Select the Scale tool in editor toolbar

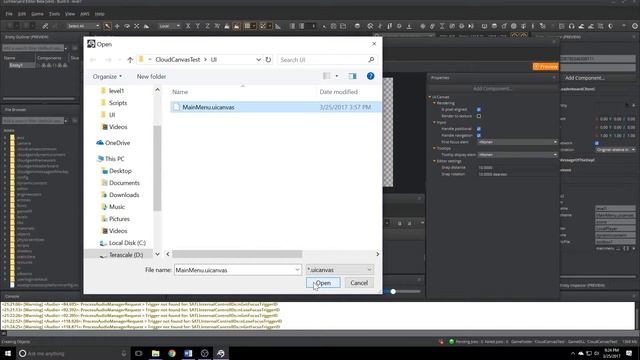point(137,26)
